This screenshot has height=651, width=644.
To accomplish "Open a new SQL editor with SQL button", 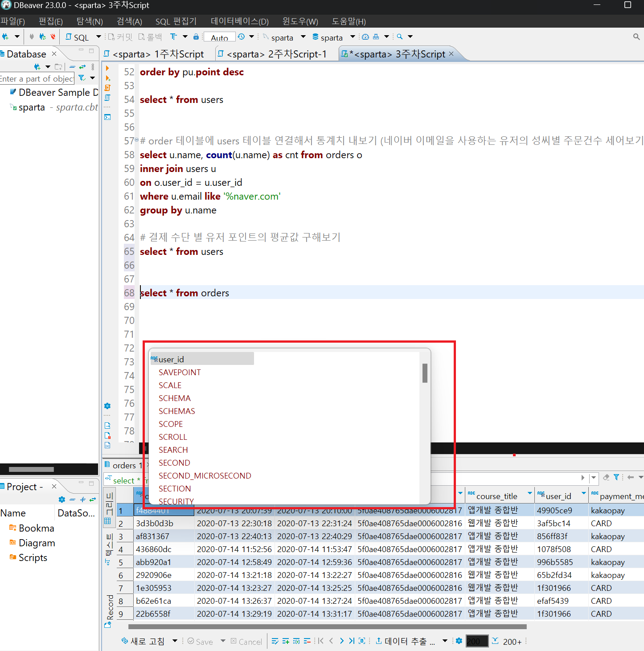I will [77, 37].
